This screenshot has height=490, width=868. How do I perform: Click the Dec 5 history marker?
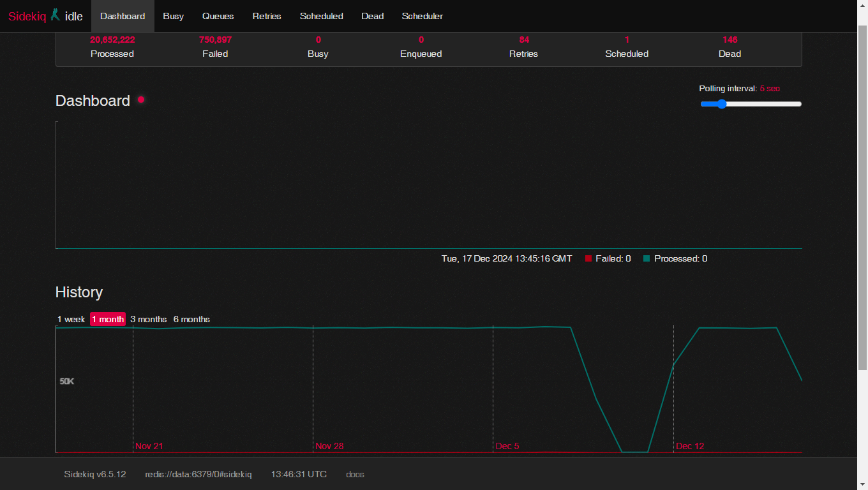tap(507, 446)
